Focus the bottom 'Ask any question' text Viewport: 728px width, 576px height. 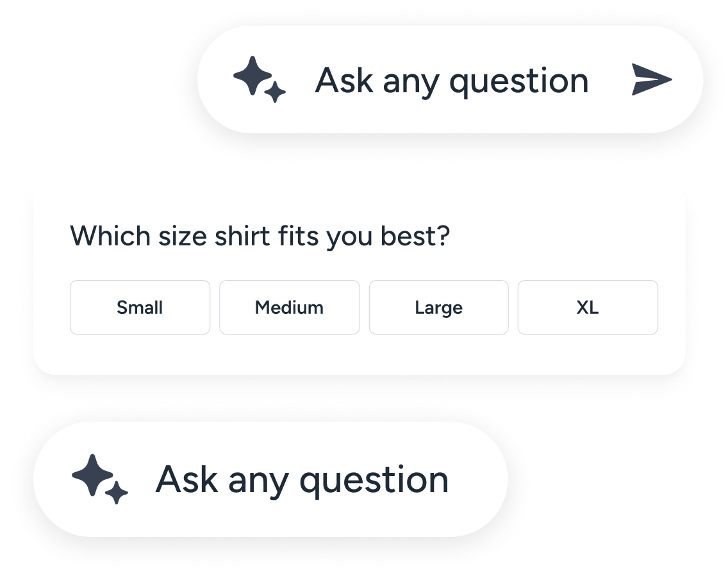(x=302, y=479)
